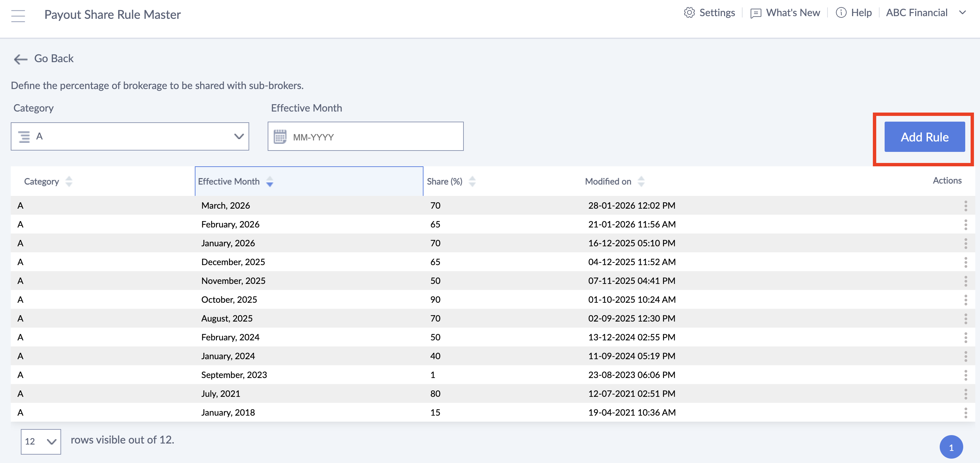Screen dimensions: 980x463
Task: Sort table by Share (%) column
Action: coord(472,181)
